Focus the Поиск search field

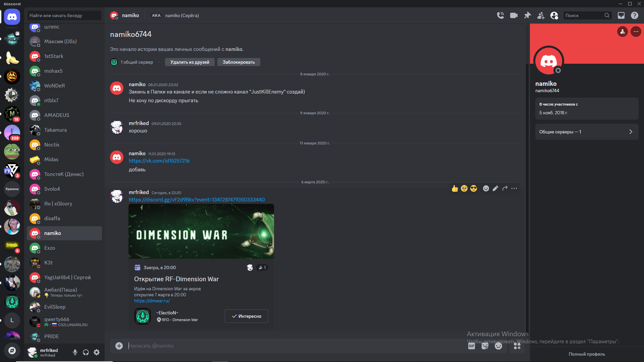coord(587,15)
